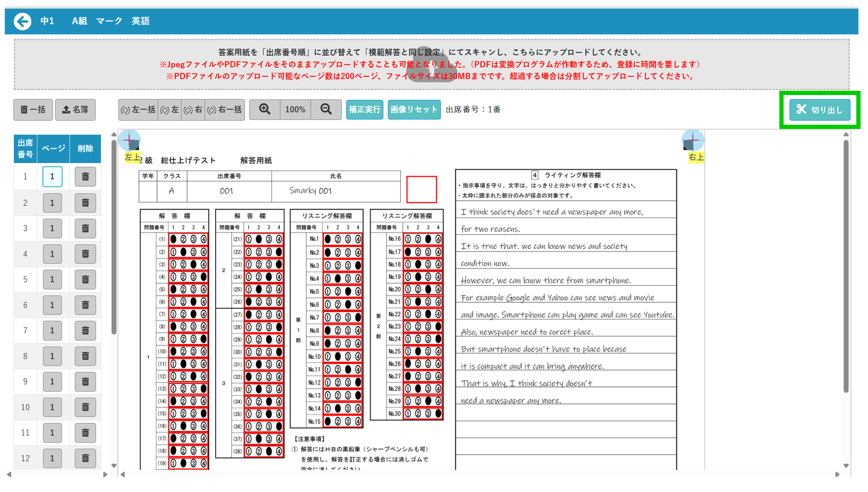Click the 右上 top-right corner alignment marker
The image size is (868, 492).
[x=692, y=141]
